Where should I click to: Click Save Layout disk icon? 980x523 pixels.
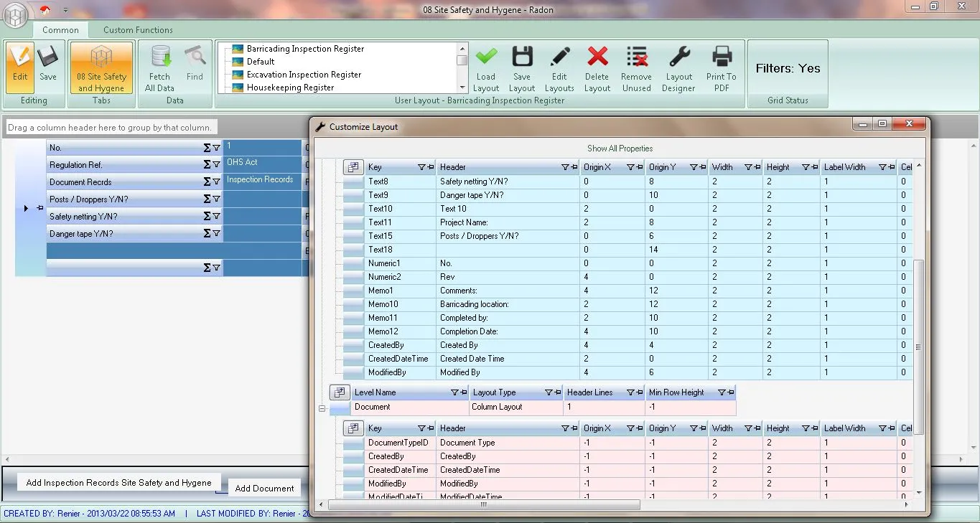(x=522, y=67)
